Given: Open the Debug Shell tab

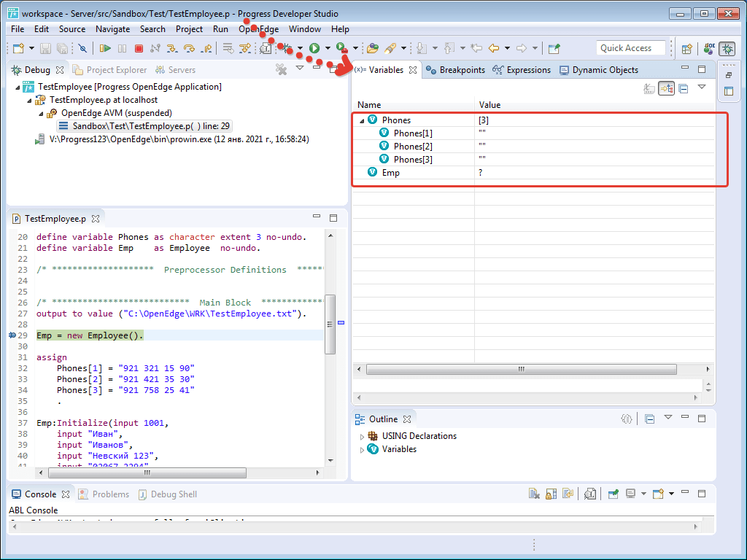Looking at the screenshot, I should [x=168, y=494].
